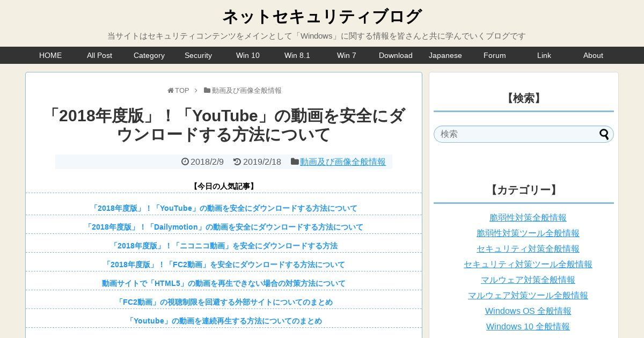Open the セキュリティ対策ツール全般情報 category link
The image size is (644, 338).
coord(528,264)
